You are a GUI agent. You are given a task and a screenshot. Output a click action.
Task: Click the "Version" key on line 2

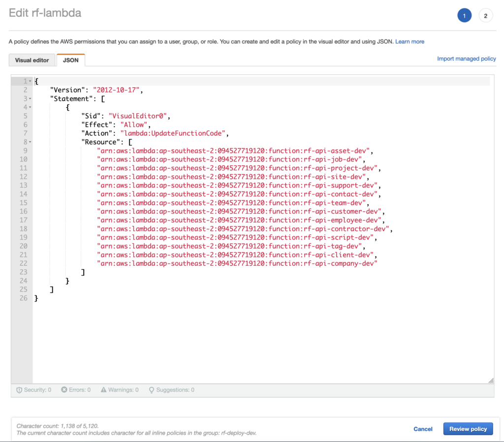67,90
